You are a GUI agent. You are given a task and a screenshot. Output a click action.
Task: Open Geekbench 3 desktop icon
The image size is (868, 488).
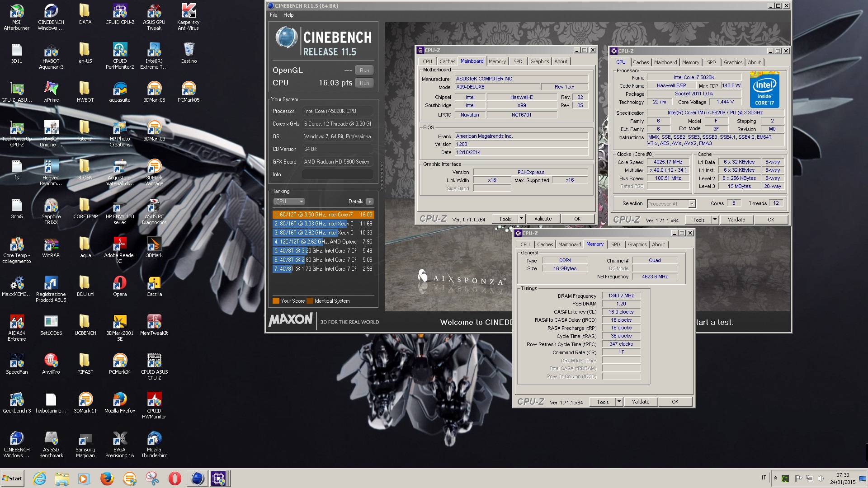(17, 403)
